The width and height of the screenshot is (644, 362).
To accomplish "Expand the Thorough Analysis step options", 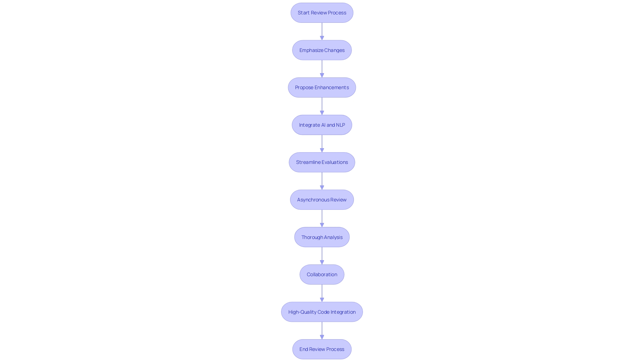I will click(322, 237).
